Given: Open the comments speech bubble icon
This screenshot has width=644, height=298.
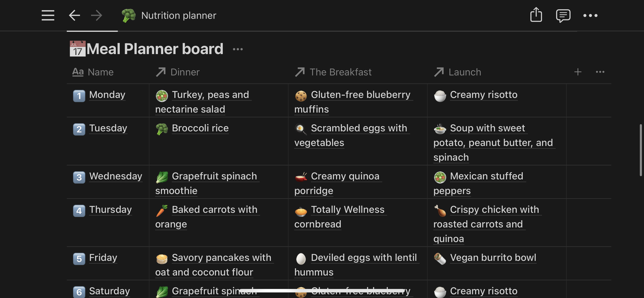Looking at the screenshot, I should [563, 16].
